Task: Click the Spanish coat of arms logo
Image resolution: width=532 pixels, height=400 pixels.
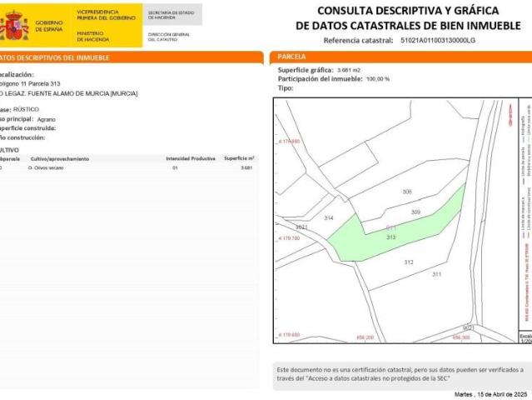Action: click(14, 26)
